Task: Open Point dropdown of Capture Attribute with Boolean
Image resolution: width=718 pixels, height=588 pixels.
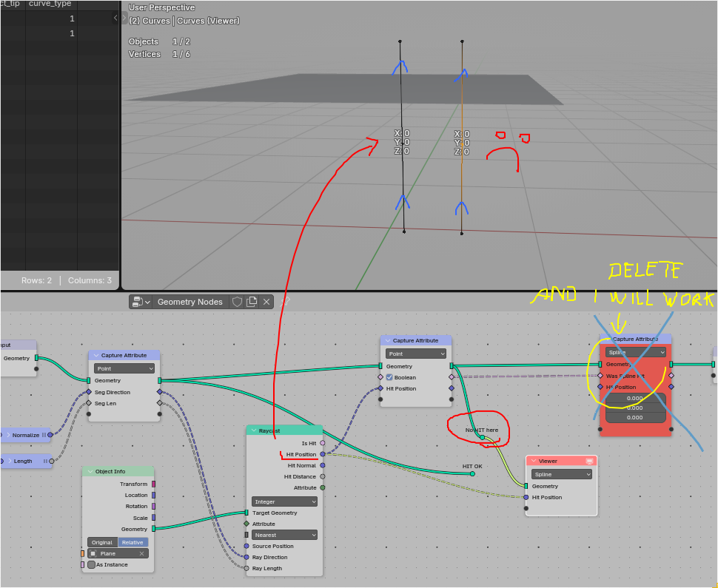Action: (x=416, y=354)
